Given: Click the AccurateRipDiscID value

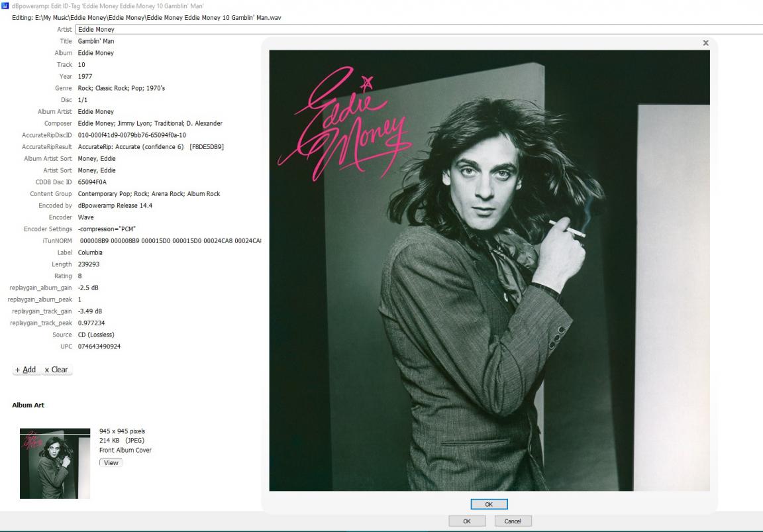Looking at the screenshot, I should pyautogui.click(x=132, y=135).
